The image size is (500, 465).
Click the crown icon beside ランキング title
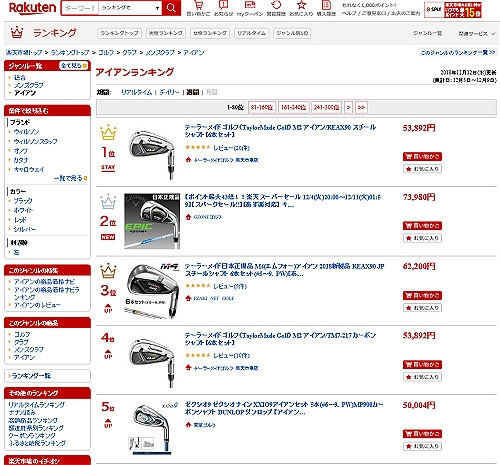coord(17,33)
